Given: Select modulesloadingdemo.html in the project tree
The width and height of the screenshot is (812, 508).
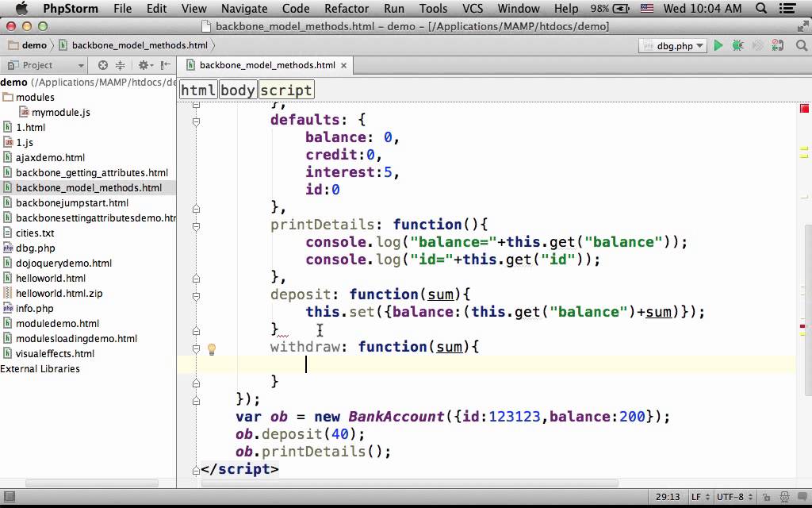Looking at the screenshot, I should tap(76, 338).
